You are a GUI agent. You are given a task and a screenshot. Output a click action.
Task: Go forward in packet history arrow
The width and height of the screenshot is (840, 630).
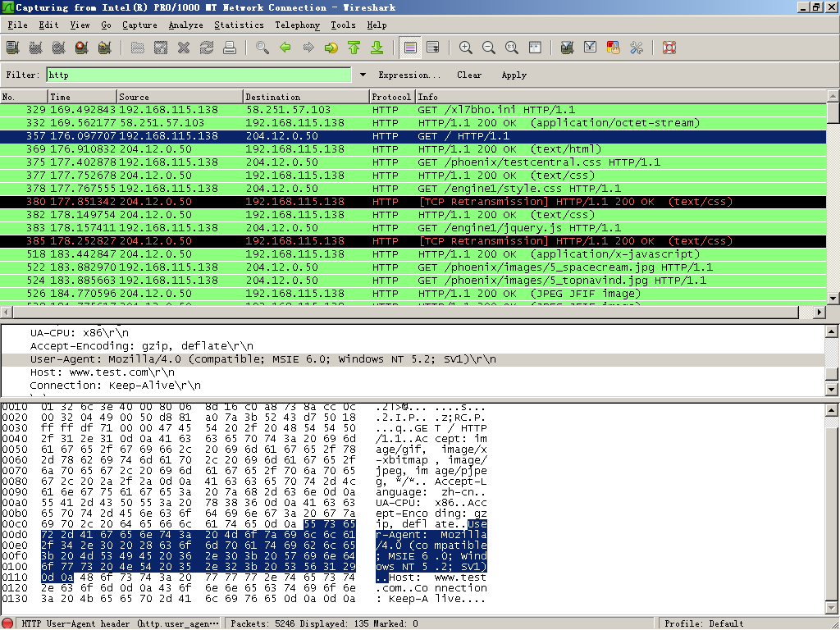point(308,48)
